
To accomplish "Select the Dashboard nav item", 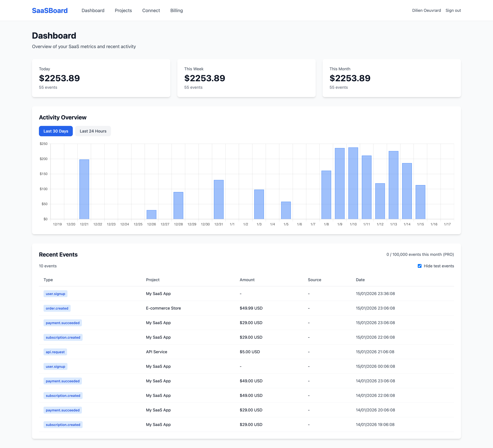I will click(93, 11).
